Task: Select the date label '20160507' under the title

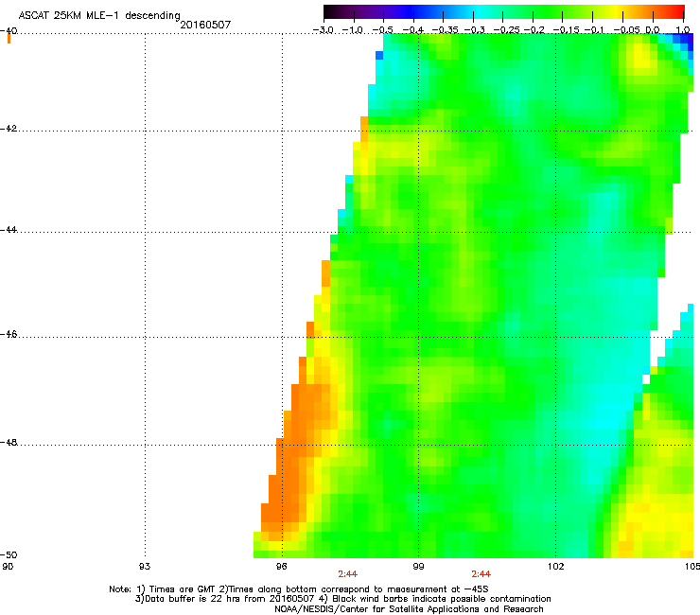Action: pos(205,25)
